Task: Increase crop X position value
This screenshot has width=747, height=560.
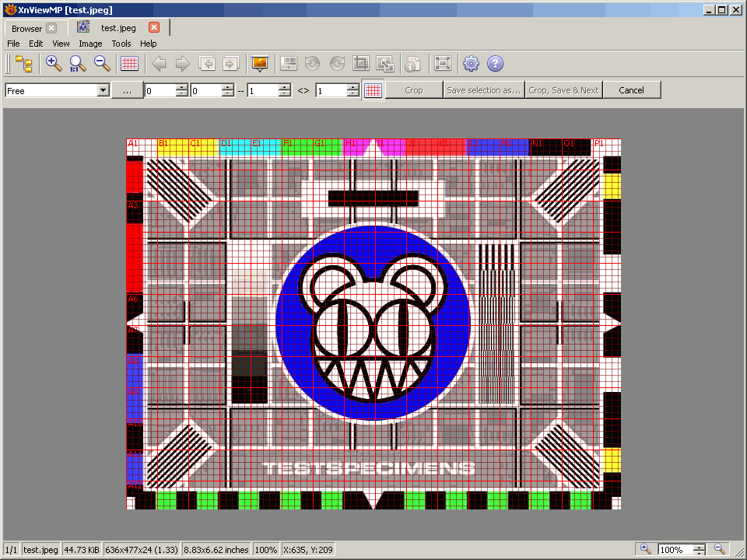Action: 182,87
